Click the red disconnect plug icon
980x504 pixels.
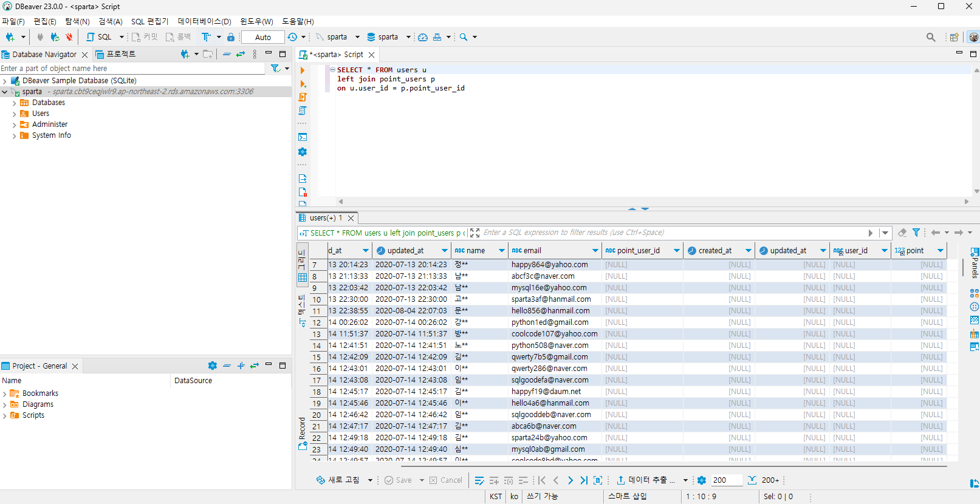click(69, 37)
